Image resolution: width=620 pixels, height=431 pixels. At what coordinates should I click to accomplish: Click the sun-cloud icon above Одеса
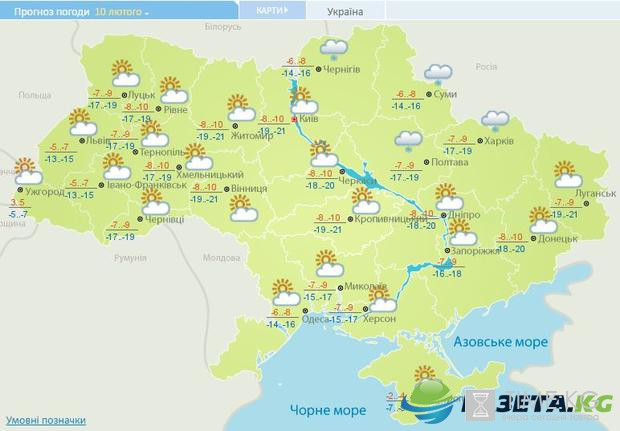click(286, 292)
